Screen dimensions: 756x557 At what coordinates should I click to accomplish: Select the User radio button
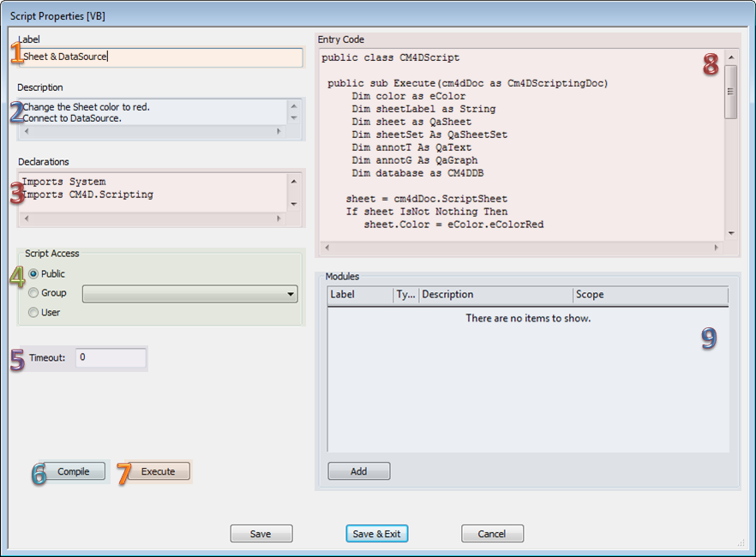pos(33,313)
